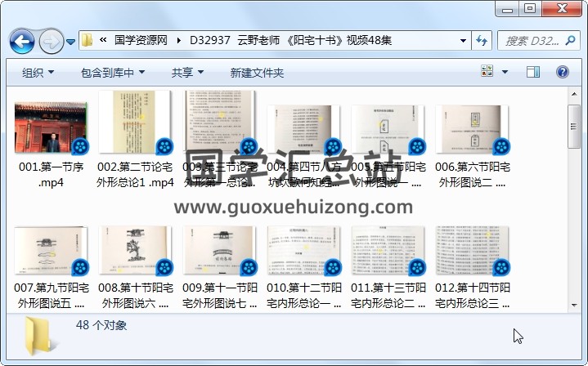Click the blue Help question mark icon
The width and height of the screenshot is (588, 366).
[x=562, y=72]
